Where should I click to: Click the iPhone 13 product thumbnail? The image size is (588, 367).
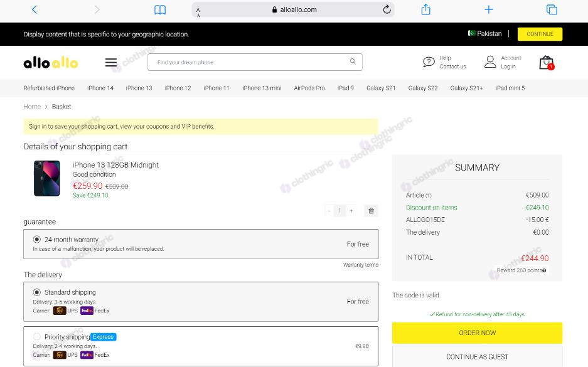47,178
